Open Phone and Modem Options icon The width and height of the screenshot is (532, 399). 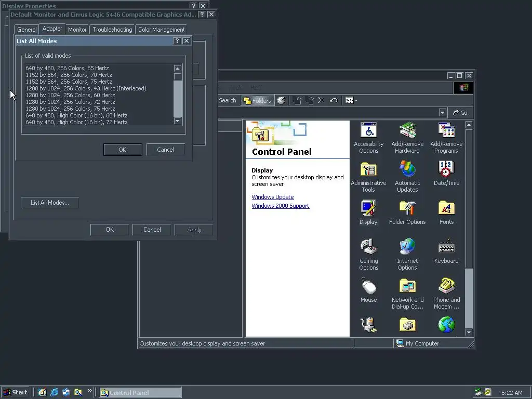coord(446,294)
